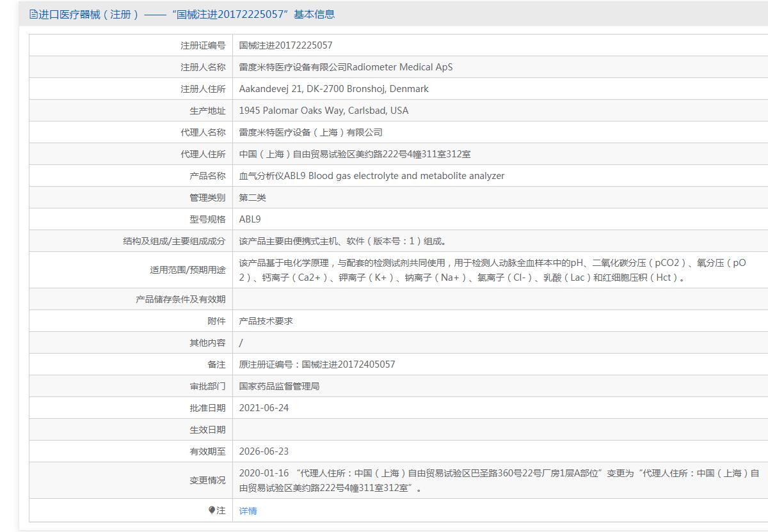Click the 产品技术要求 attachment text
Image resolution: width=768 pixels, height=532 pixels.
click(266, 321)
